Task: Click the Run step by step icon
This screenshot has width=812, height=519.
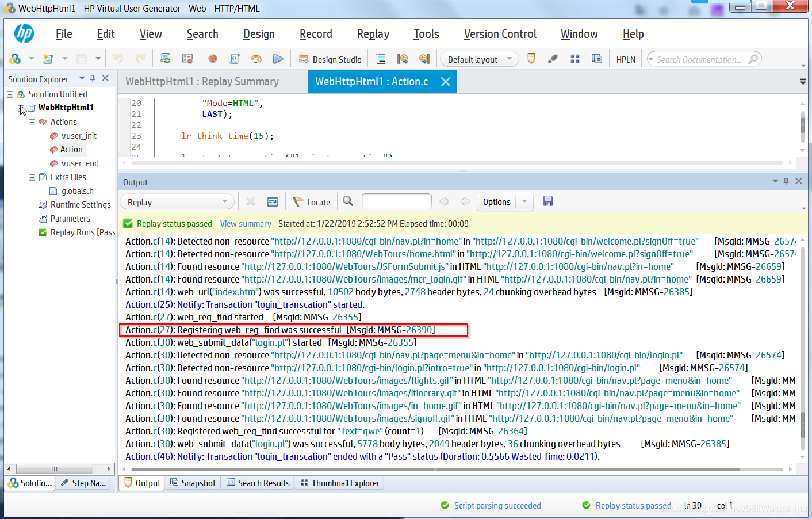Action: pyautogui.click(x=256, y=59)
